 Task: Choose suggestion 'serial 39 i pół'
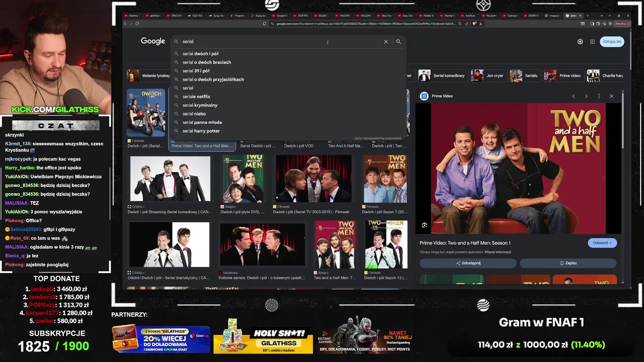point(288,71)
